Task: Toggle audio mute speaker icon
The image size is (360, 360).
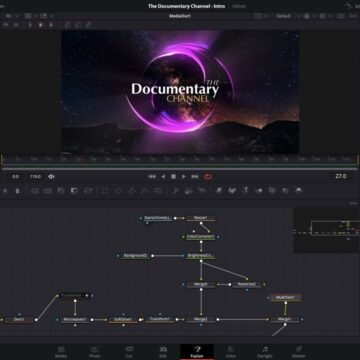Action: (x=51, y=177)
